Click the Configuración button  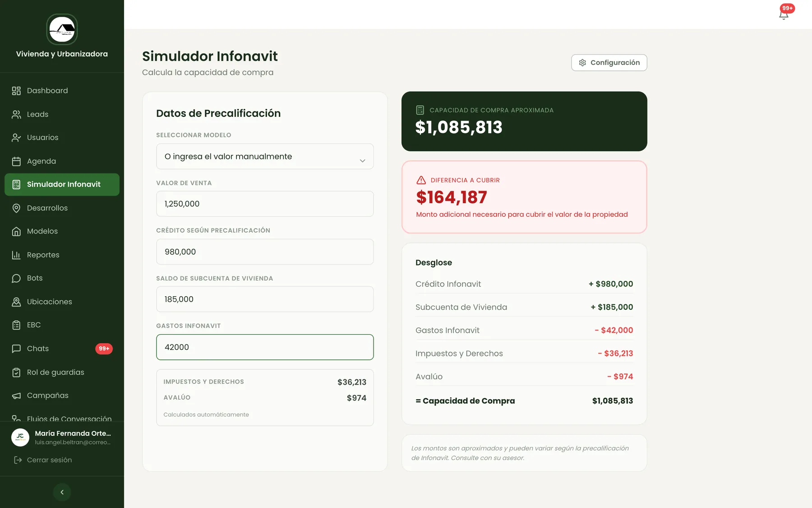(609, 63)
